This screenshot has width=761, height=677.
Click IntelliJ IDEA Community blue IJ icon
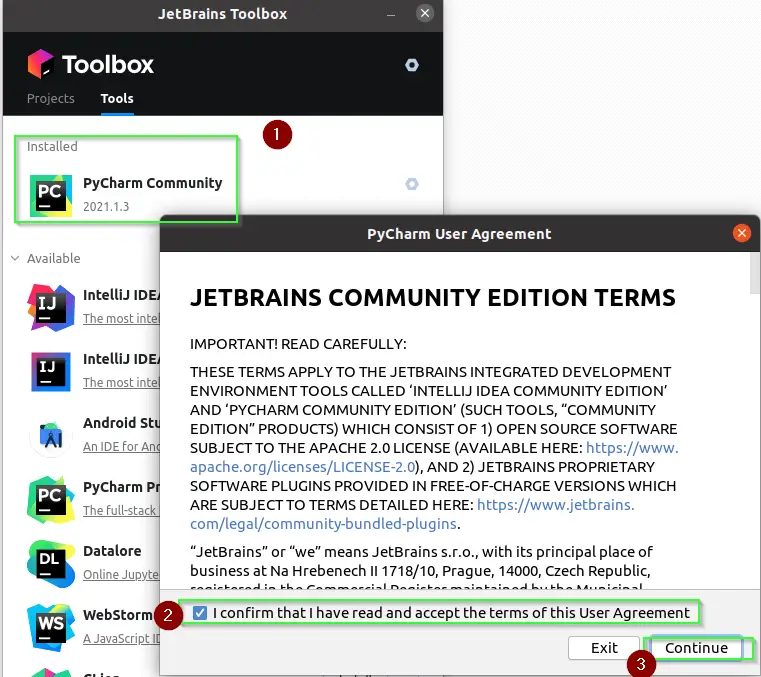click(50, 372)
